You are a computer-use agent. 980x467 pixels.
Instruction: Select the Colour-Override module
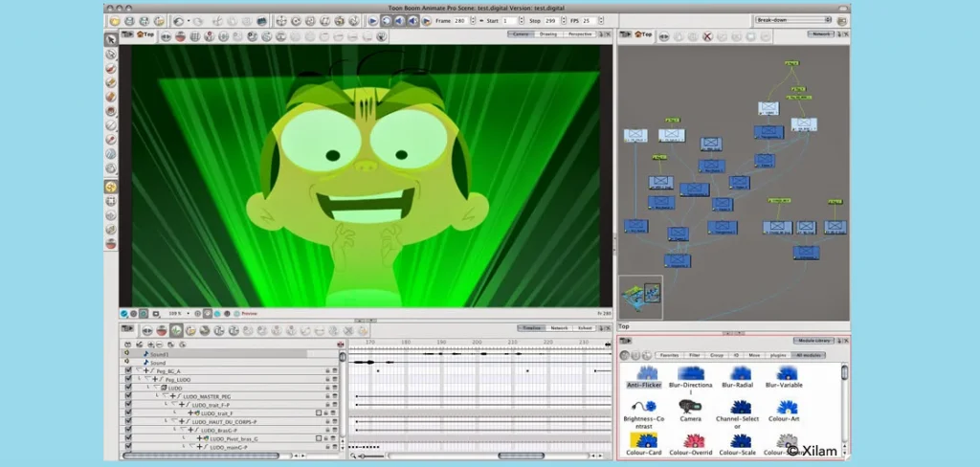coord(691,444)
